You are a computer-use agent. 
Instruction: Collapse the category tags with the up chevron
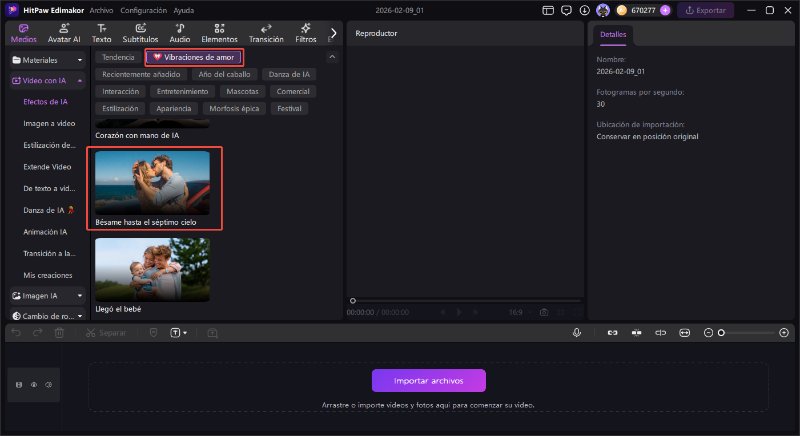click(x=332, y=57)
